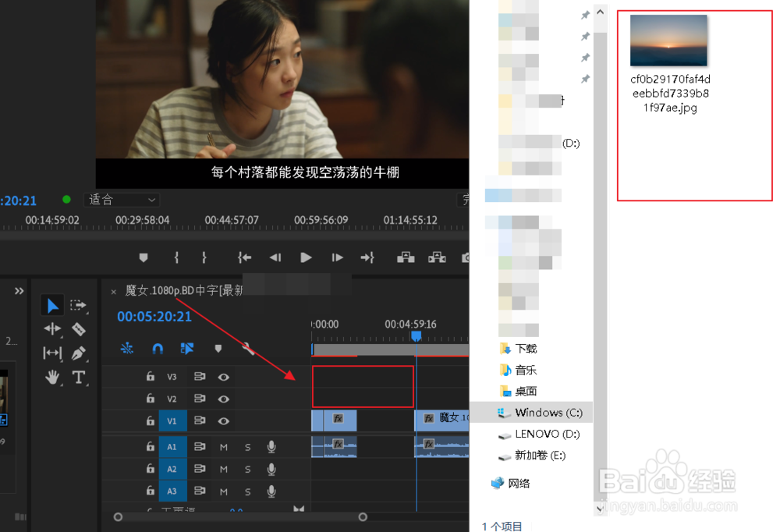Click the Extract button
This screenshot has height=532, width=780.
click(437, 257)
